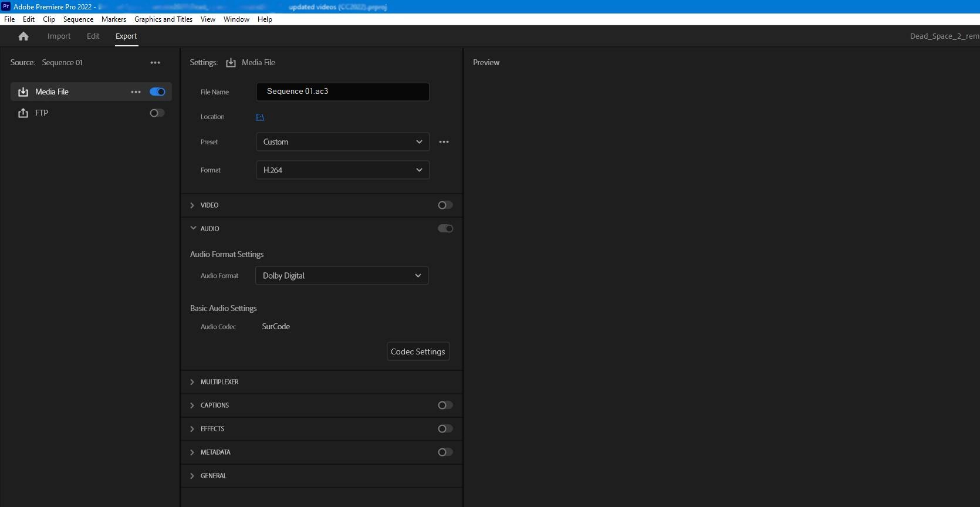Click the File Name input field

point(343,92)
